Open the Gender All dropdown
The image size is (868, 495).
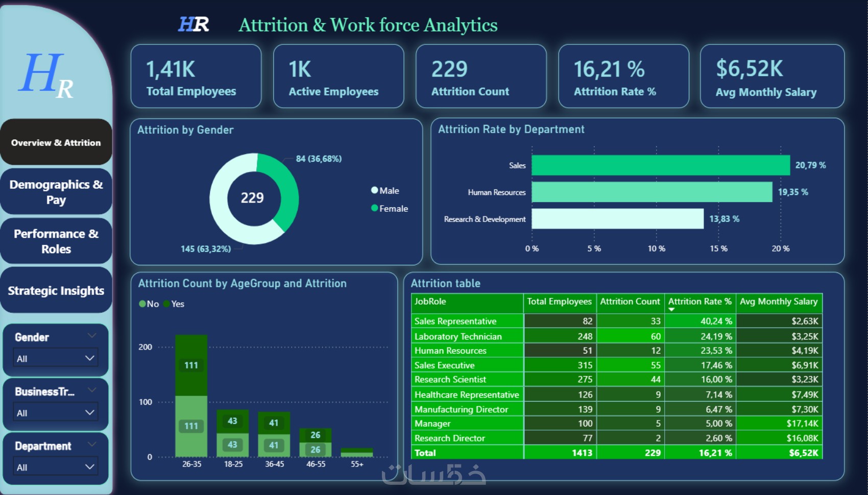pyautogui.click(x=56, y=358)
